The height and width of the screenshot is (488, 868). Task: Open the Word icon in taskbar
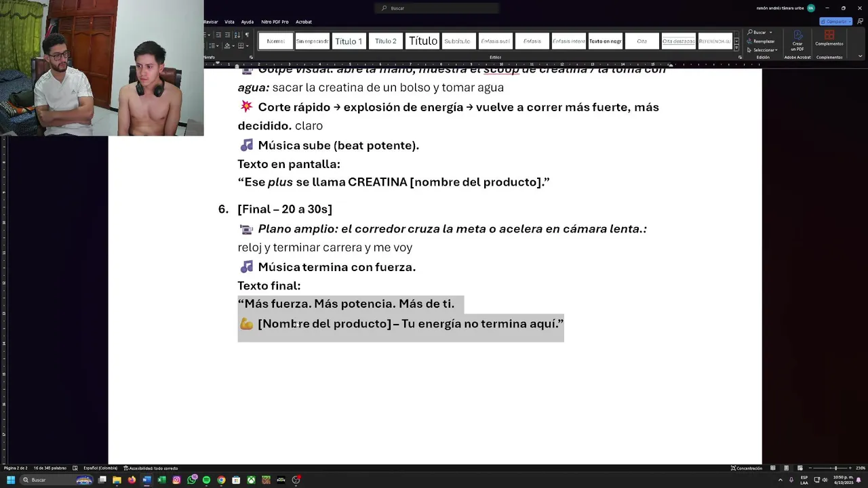point(146,480)
